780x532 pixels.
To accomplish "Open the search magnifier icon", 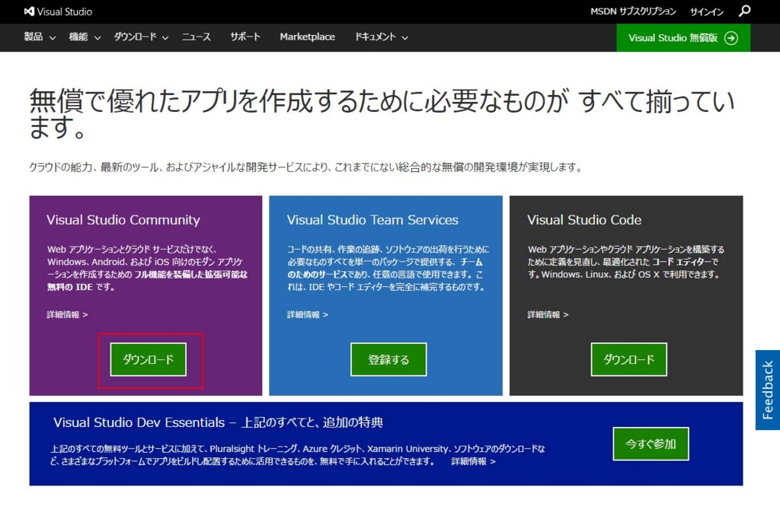I will coord(744,11).
